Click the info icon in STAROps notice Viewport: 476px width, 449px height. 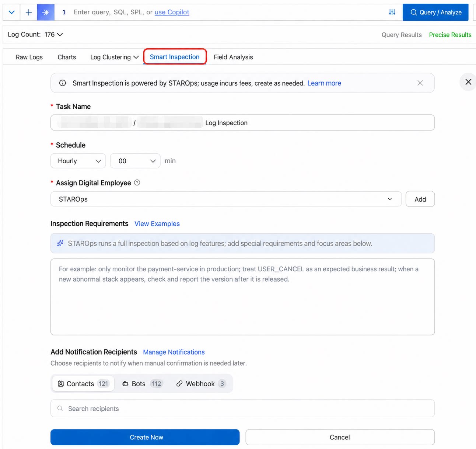pyautogui.click(x=63, y=83)
